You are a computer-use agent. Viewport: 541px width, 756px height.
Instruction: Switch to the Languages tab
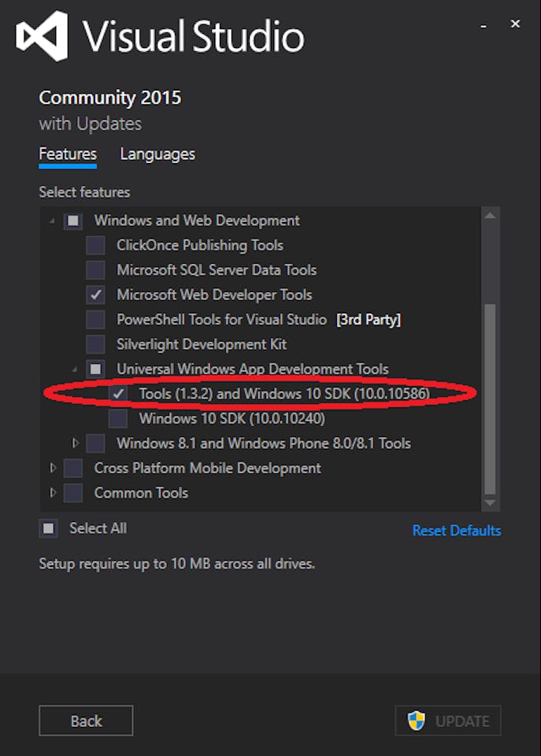157,154
